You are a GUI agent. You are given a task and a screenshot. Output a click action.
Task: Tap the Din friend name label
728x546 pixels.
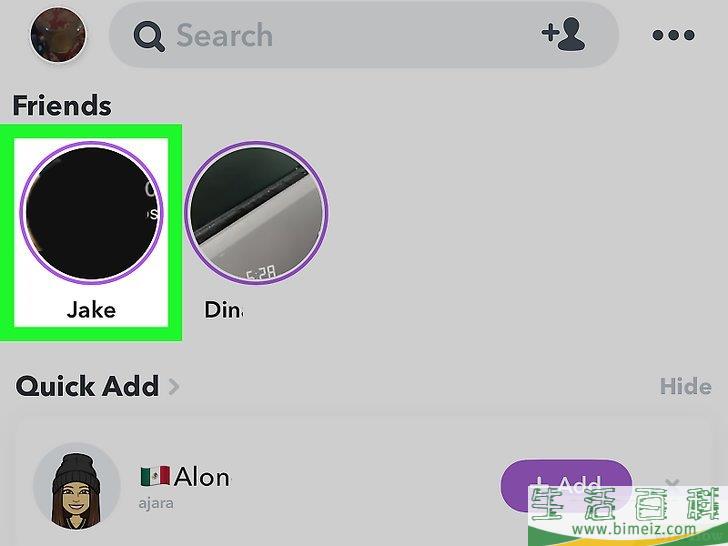tap(224, 310)
